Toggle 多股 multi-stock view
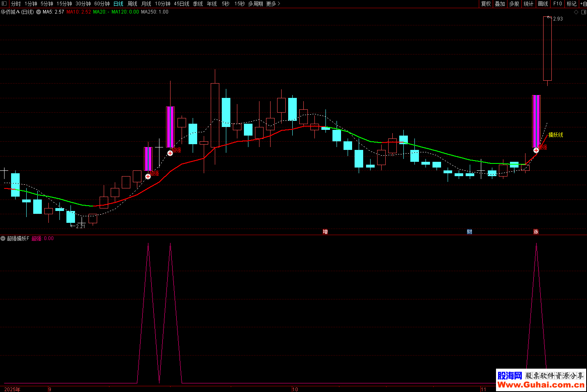 514,4
